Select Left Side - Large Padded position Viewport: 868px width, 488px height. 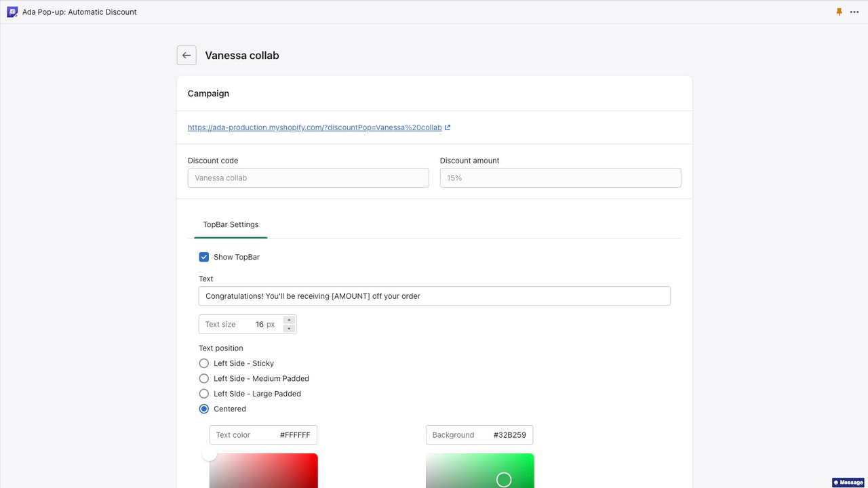[x=204, y=394]
